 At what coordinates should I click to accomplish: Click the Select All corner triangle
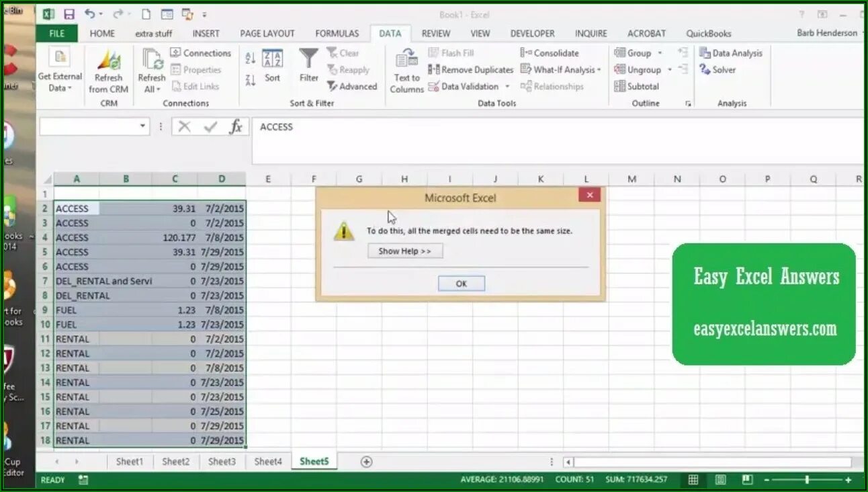click(x=47, y=179)
